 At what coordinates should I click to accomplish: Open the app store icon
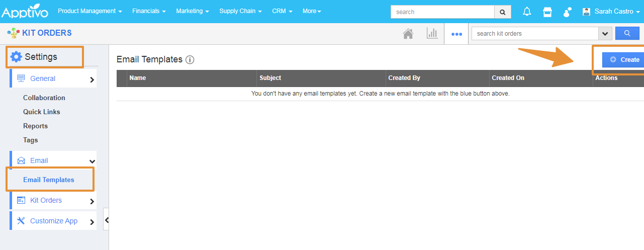[x=547, y=12]
